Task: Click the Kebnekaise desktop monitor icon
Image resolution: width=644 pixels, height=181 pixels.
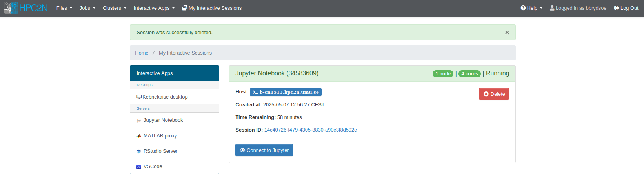Action: [139, 97]
